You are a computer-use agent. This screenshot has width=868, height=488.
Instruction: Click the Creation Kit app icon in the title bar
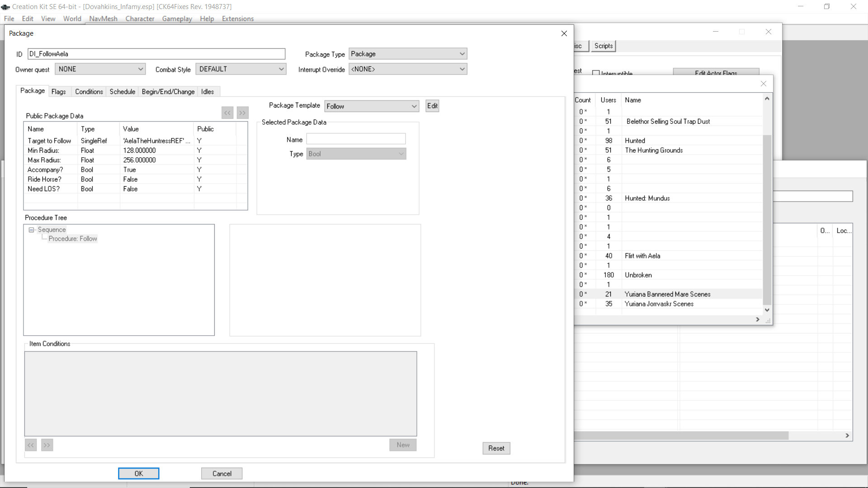point(5,7)
